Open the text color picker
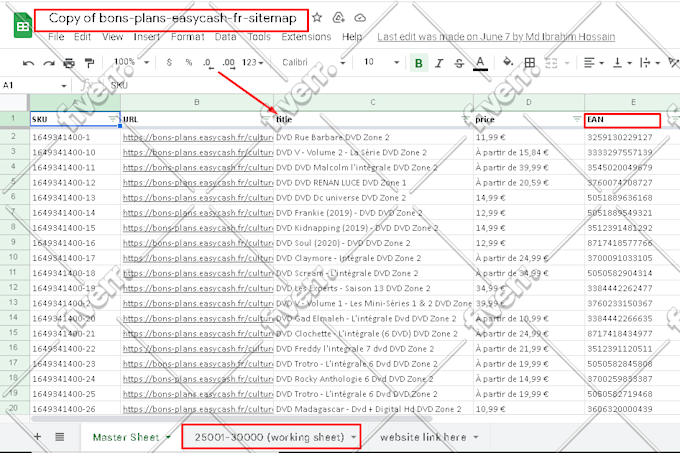Viewport: 680px width, 453px height. [480, 63]
